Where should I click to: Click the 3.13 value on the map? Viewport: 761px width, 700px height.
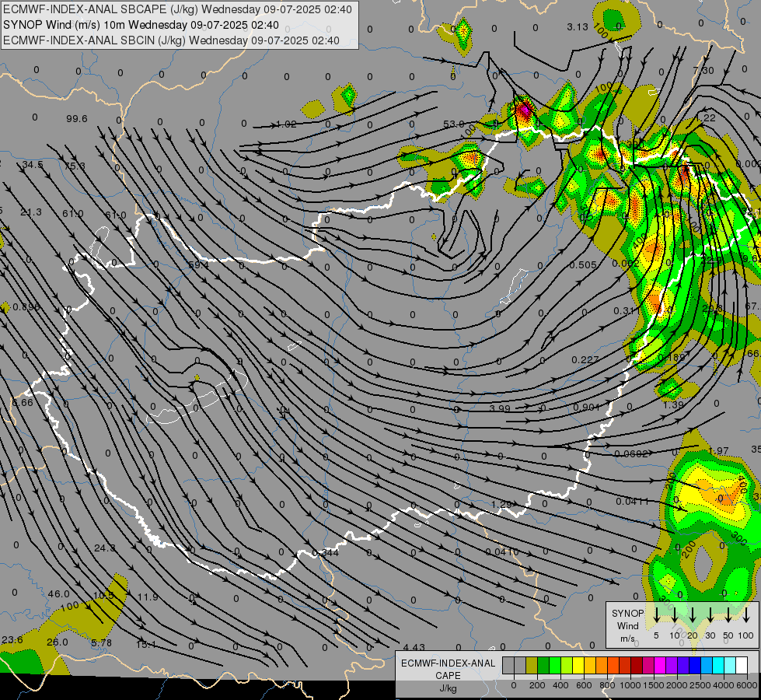pos(578,26)
